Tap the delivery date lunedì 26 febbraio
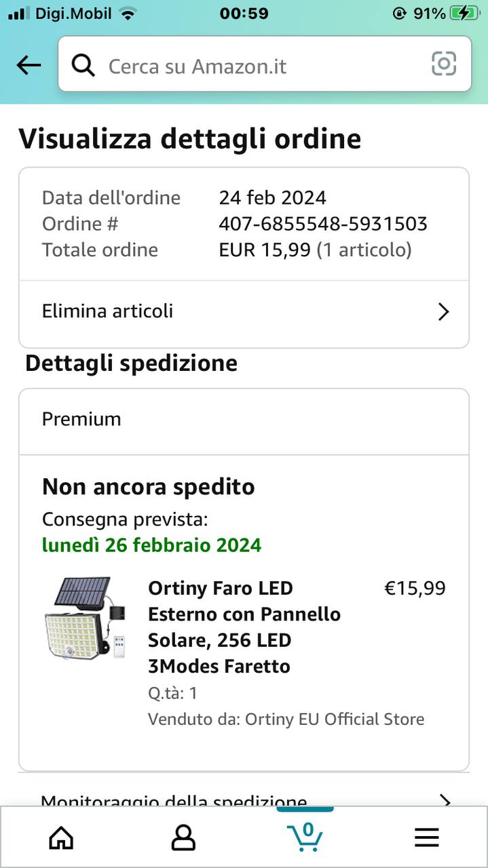The height and width of the screenshot is (868, 488). (151, 545)
